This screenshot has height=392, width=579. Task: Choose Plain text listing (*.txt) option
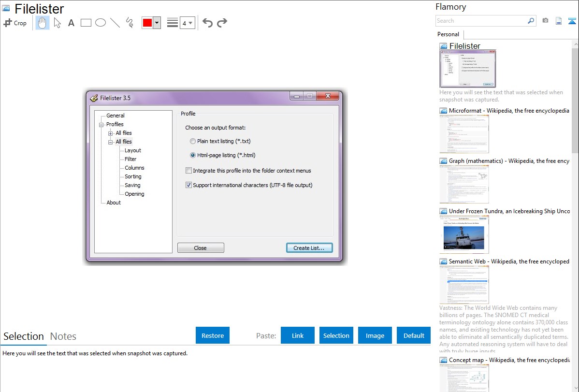tap(220, 141)
